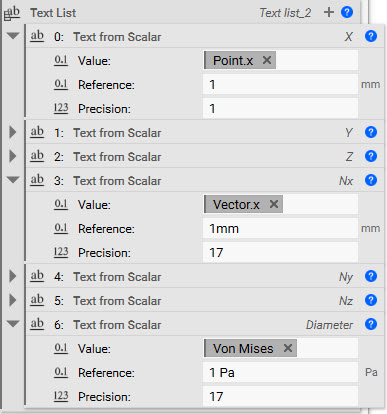The image size is (387, 414).
Task: Click Precision field under Diameter item
Action: 280,397
